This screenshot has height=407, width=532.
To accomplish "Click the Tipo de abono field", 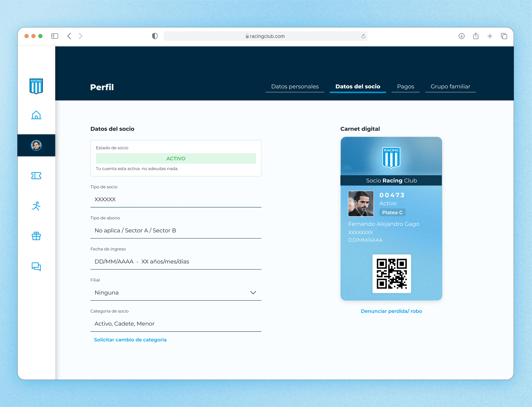I will coord(176,231).
